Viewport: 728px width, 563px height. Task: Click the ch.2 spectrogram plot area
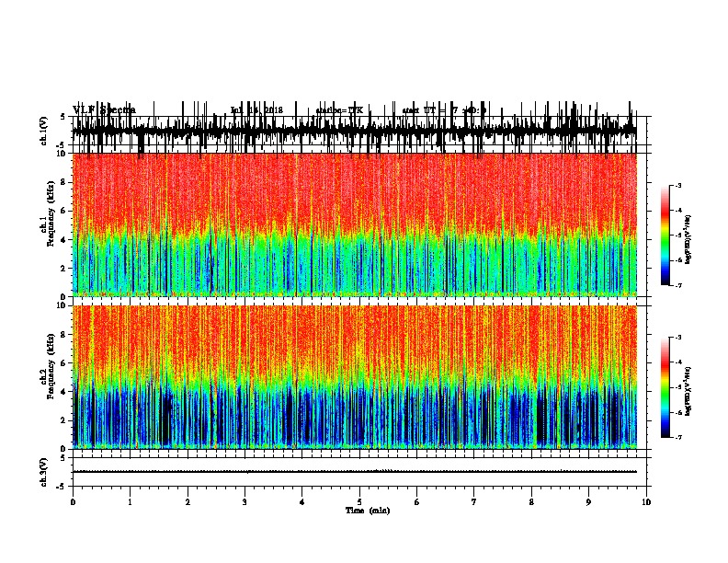355,377
